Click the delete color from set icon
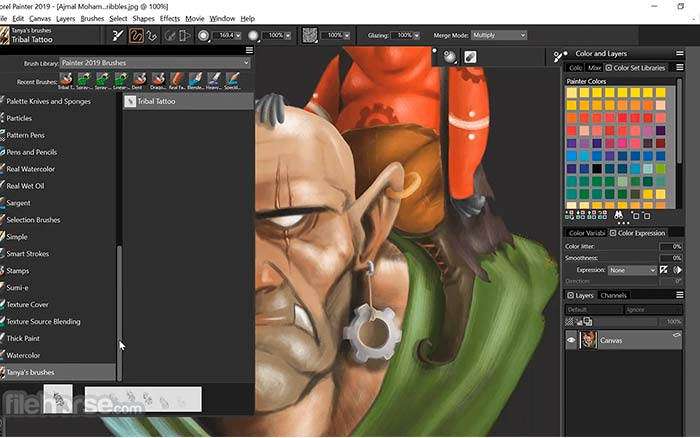This screenshot has width=700, height=438. click(x=646, y=216)
